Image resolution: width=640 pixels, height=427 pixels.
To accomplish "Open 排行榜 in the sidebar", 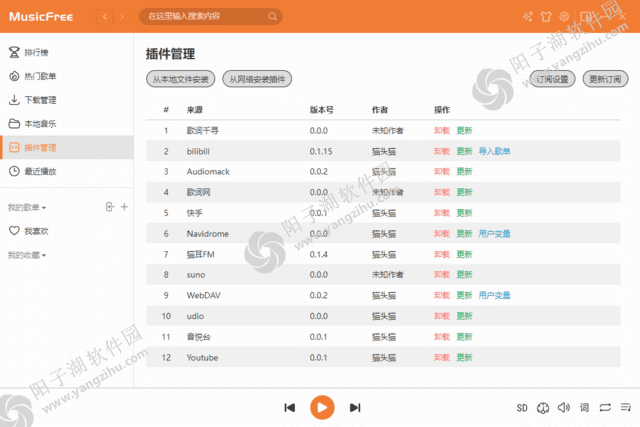I will 67,52.
